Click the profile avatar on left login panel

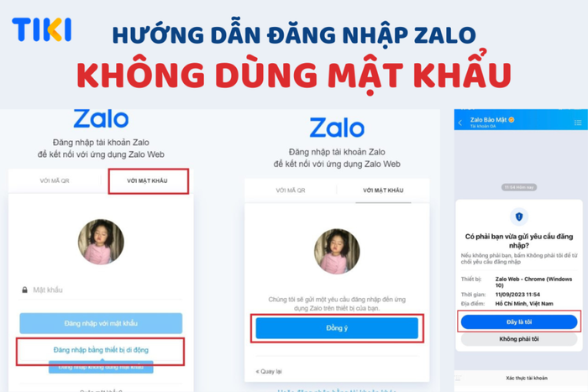[101, 242]
